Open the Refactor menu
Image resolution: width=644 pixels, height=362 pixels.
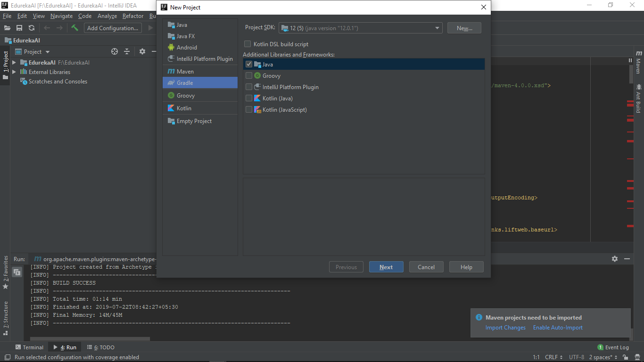pyautogui.click(x=133, y=16)
